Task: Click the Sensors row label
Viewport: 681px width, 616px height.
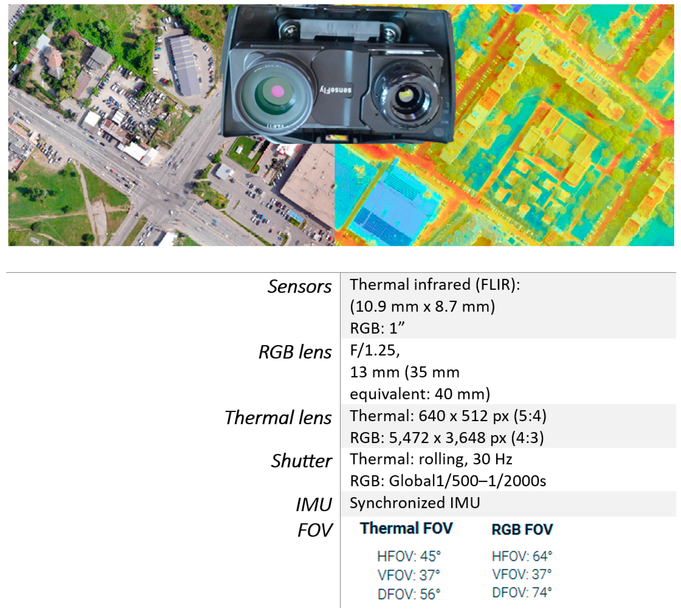Action: (x=299, y=287)
